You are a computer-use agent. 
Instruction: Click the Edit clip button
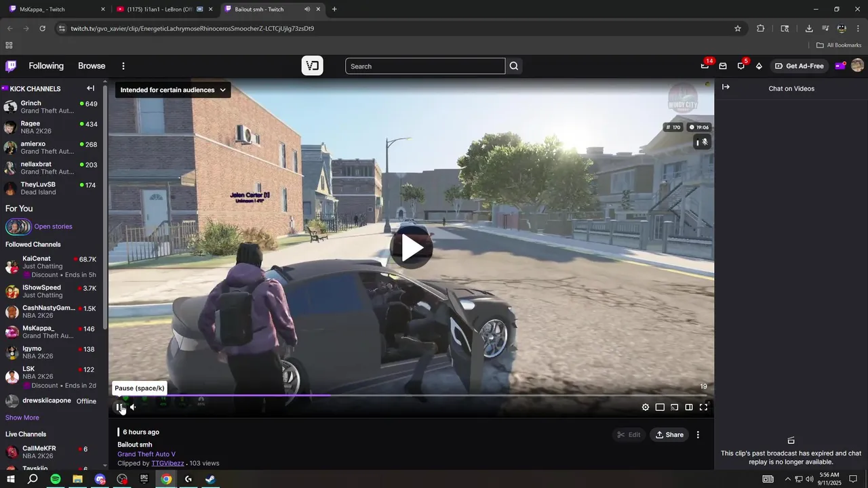pyautogui.click(x=629, y=434)
